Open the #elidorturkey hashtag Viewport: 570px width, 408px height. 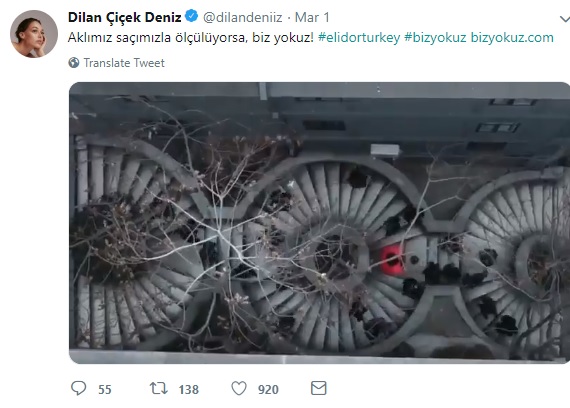click(359, 37)
